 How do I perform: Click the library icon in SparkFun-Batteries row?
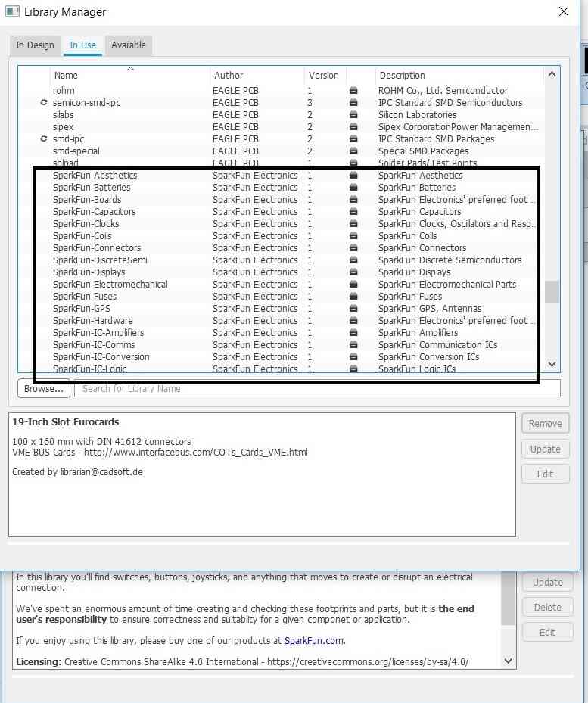353,188
